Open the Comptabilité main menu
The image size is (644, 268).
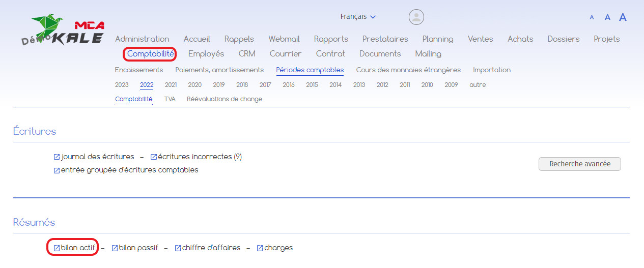(x=151, y=53)
